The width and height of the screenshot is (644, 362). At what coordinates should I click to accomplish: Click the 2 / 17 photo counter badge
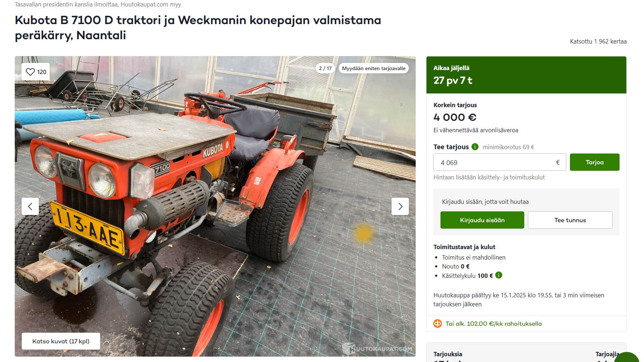pos(325,68)
